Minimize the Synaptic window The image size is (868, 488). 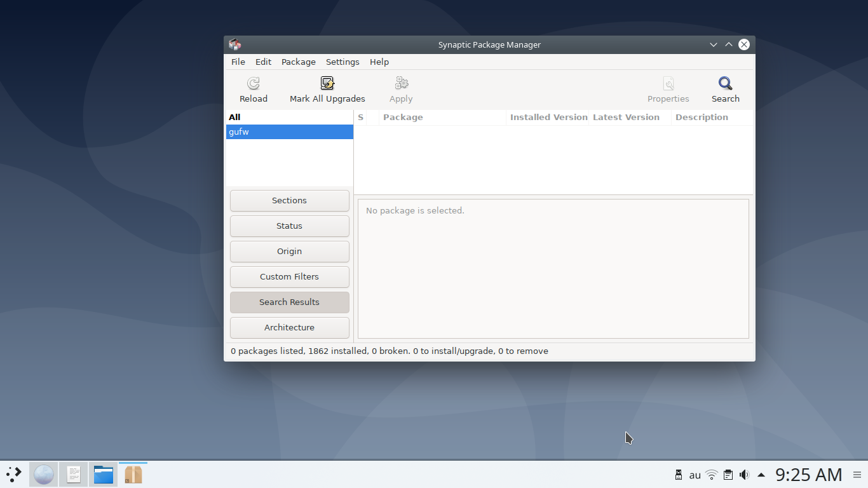714,44
